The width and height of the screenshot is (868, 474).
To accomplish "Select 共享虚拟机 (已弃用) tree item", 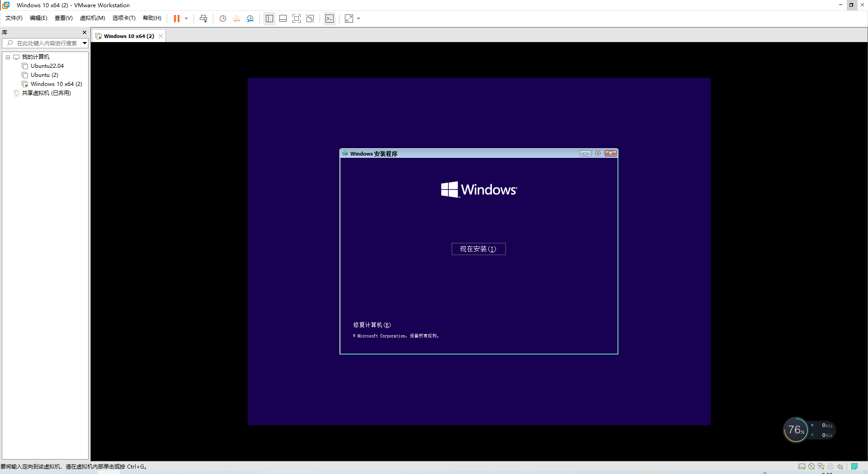I will pyautogui.click(x=47, y=93).
